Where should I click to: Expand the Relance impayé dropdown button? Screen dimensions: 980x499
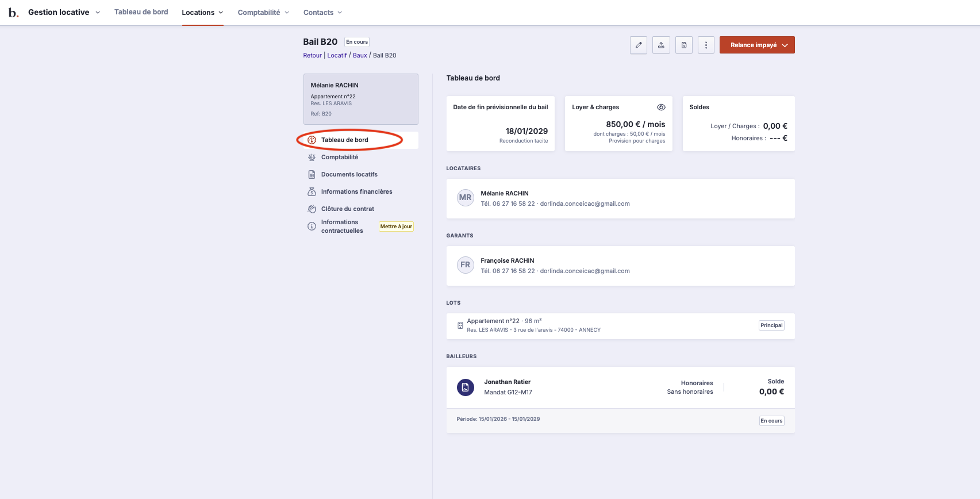[x=757, y=45]
